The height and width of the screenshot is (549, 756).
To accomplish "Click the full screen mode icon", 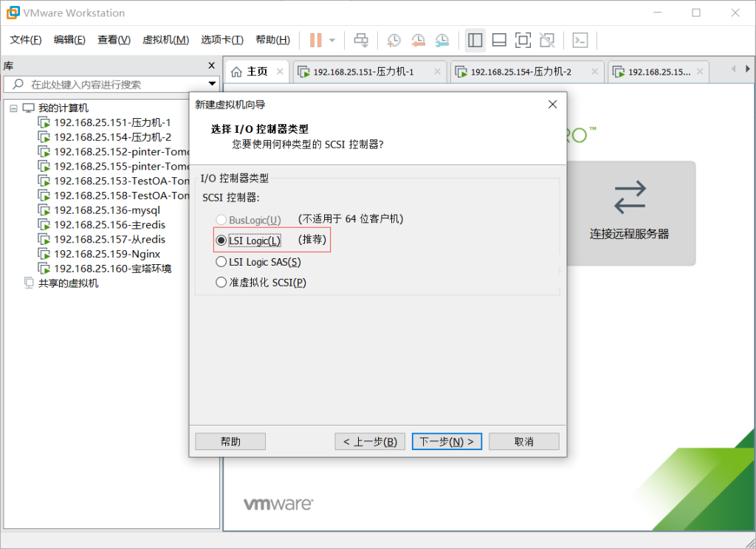I will (x=523, y=40).
